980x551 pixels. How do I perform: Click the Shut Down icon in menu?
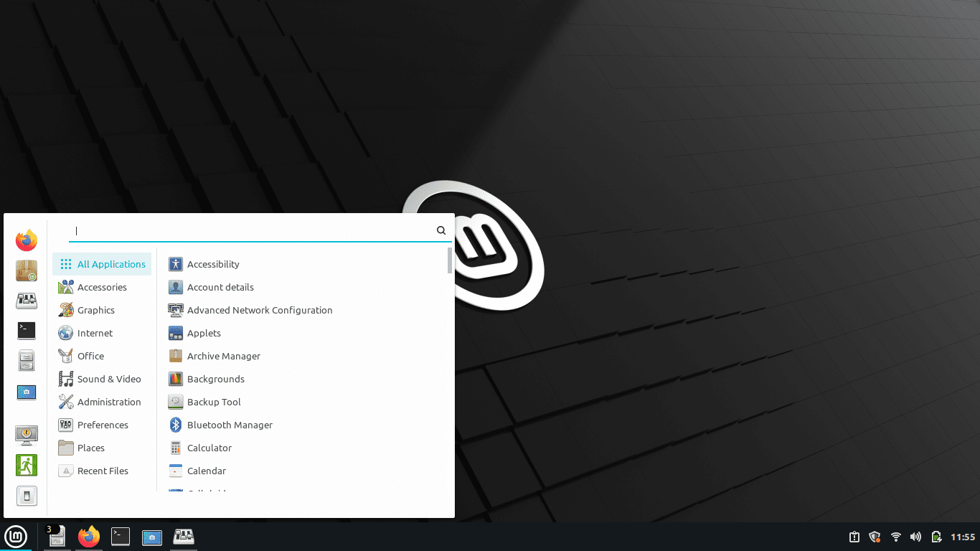pos(27,496)
